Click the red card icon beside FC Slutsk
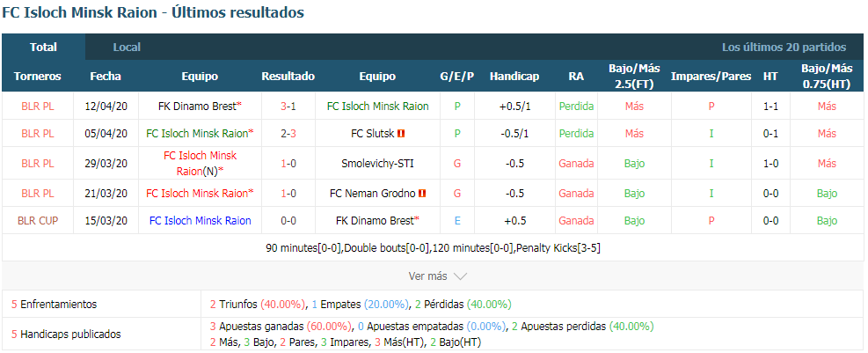Screen dimensions: 868x353 (x=402, y=134)
